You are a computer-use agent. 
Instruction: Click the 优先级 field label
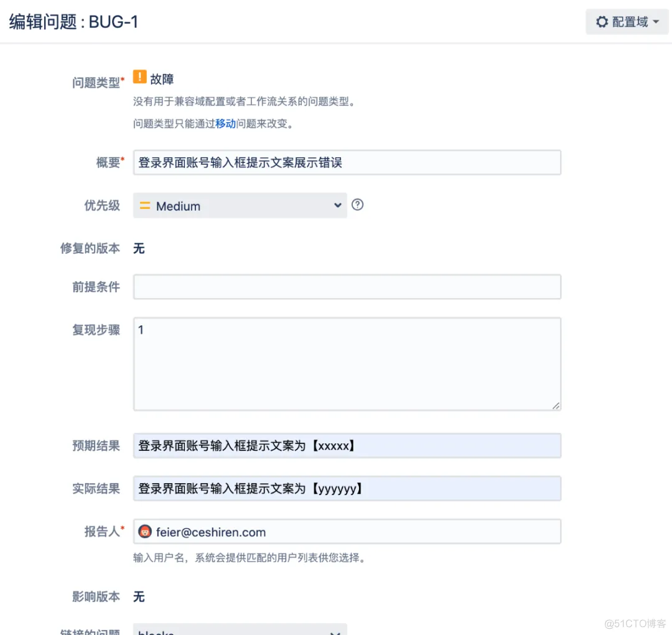(102, 205)
